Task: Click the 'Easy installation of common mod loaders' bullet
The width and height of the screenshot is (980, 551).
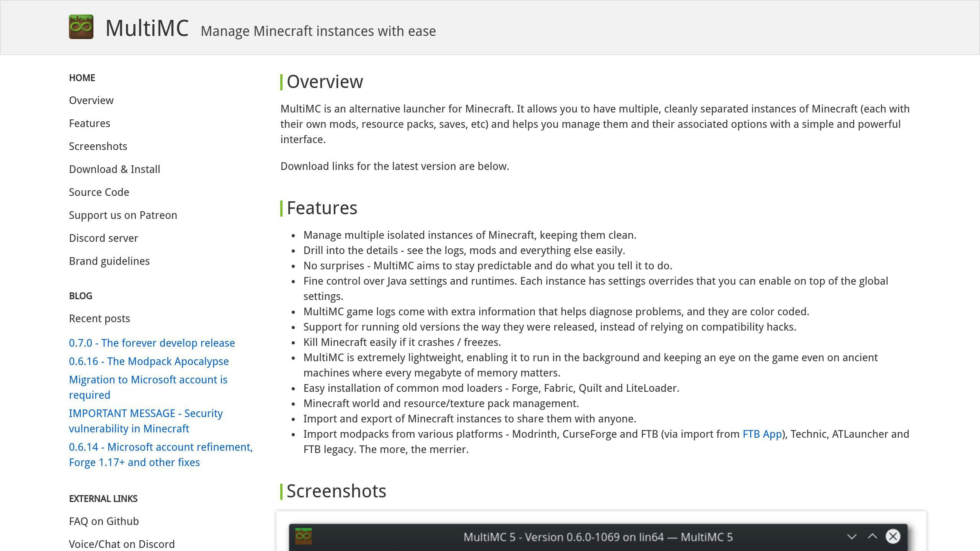Action: pos(491,388)
